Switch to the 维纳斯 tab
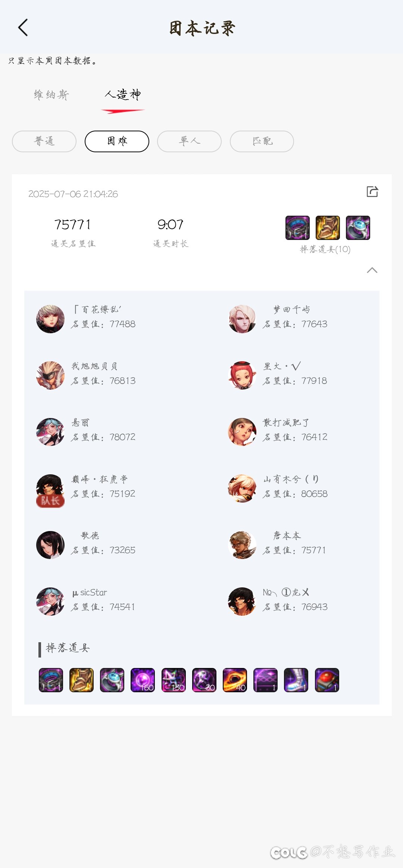 [51, 95]
